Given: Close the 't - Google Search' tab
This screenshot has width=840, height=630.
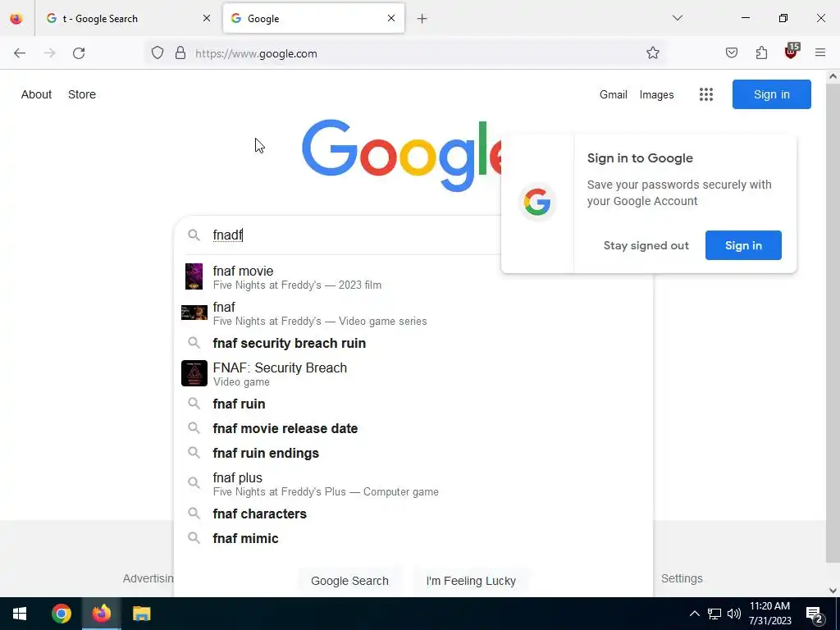Looking at the screenshot, I should pyautogui.click(x=207, y=18).
